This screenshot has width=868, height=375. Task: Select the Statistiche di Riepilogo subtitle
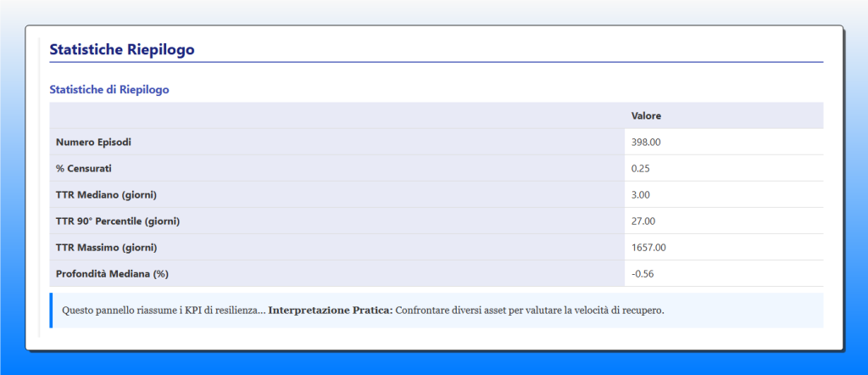[x=109, y=89]
